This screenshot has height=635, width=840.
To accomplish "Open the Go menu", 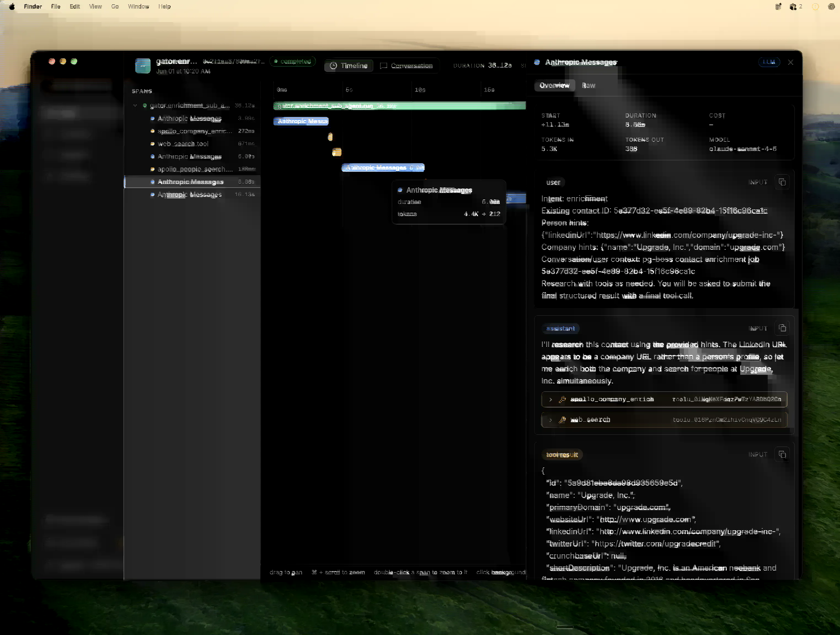I will click(115, 6).
